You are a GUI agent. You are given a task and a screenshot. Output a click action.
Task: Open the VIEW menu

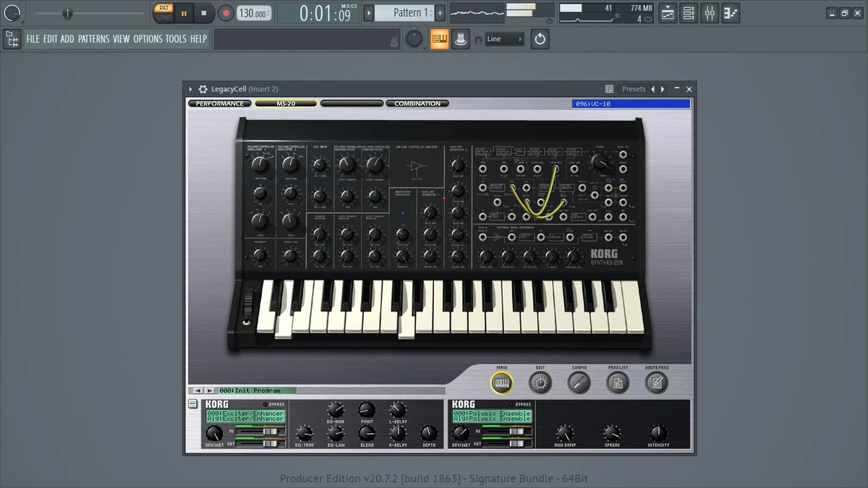[122, 39]
